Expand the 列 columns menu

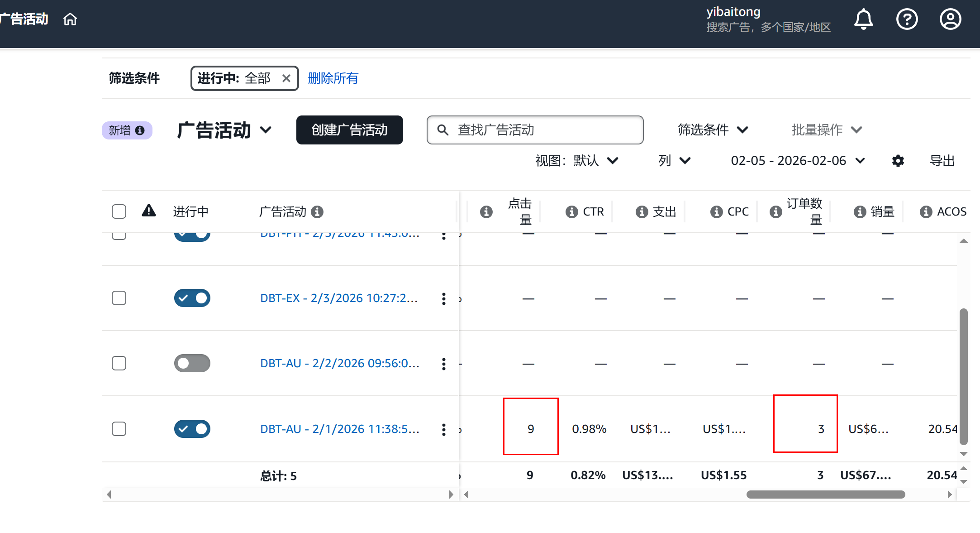tap(674, 161)
